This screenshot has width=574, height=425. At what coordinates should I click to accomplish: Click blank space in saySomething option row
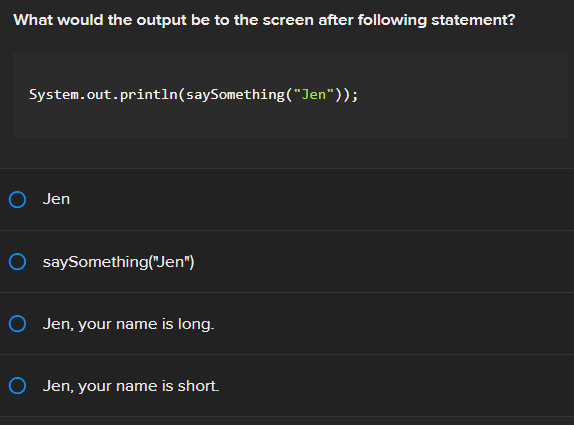[384, 262]
